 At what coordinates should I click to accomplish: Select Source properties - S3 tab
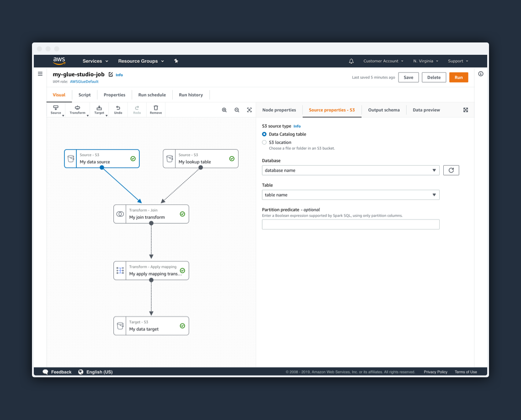pyautogui.click(x=332, y=110)
